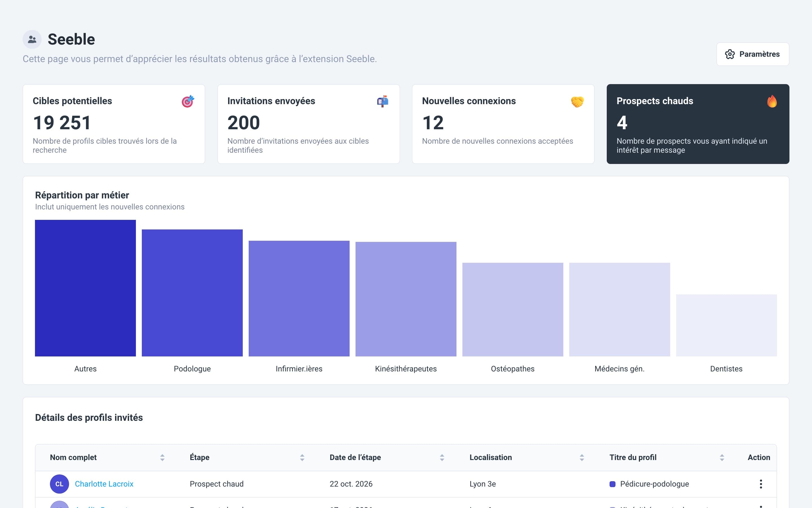Click the Pédicure-podologue color square

pos(612,484)
